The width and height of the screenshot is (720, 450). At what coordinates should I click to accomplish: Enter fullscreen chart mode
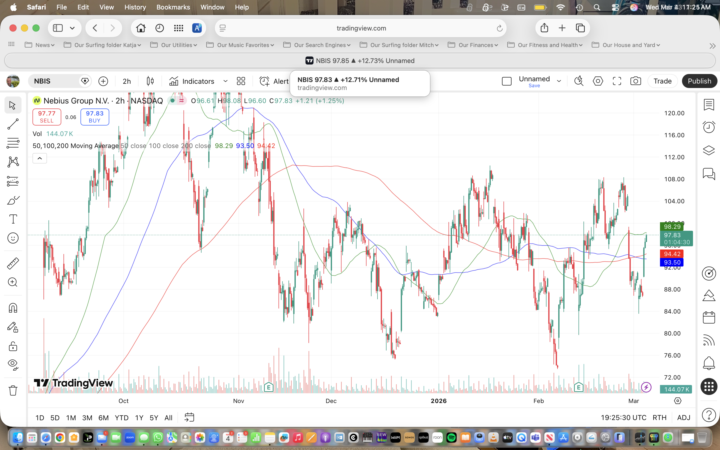coord(617,81)
